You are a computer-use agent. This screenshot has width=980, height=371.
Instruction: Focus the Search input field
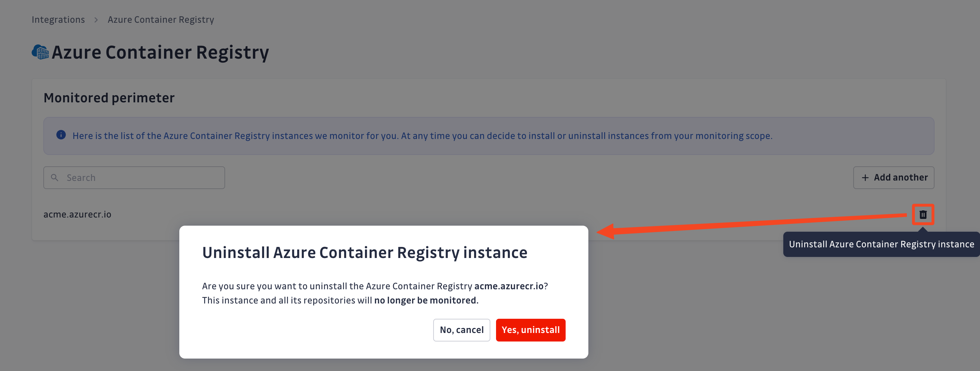[134, 177]
